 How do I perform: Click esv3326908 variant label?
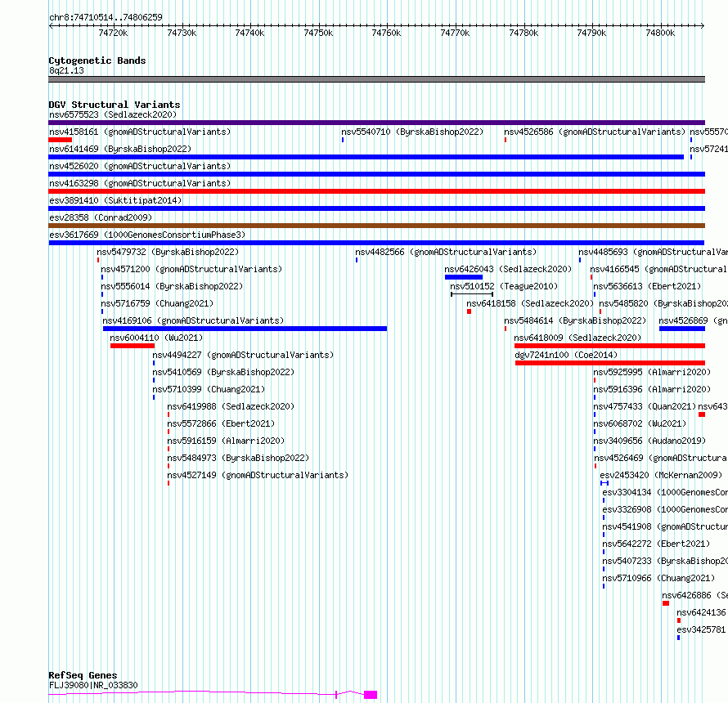pos(665,509)
